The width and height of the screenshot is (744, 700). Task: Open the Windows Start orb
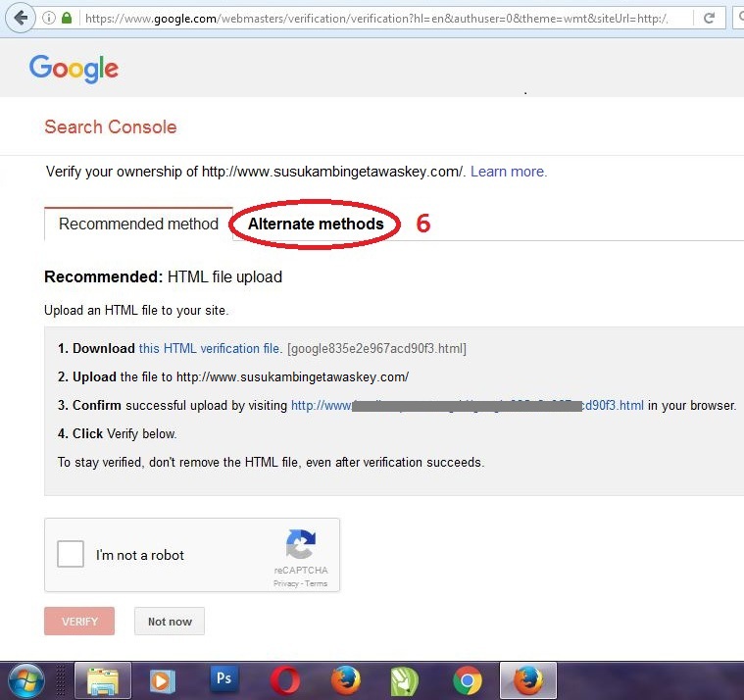(x=25, y=681)
